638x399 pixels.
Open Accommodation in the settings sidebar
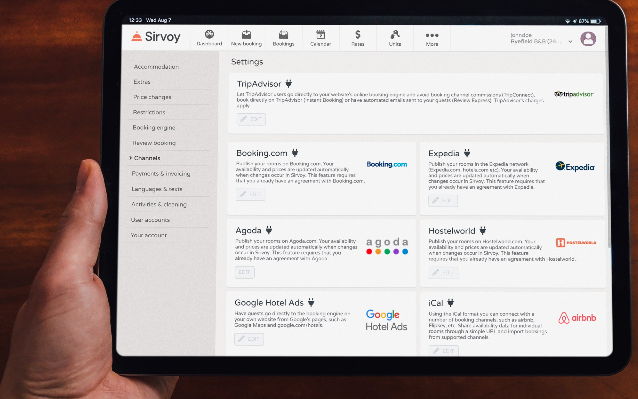[156, 67]
